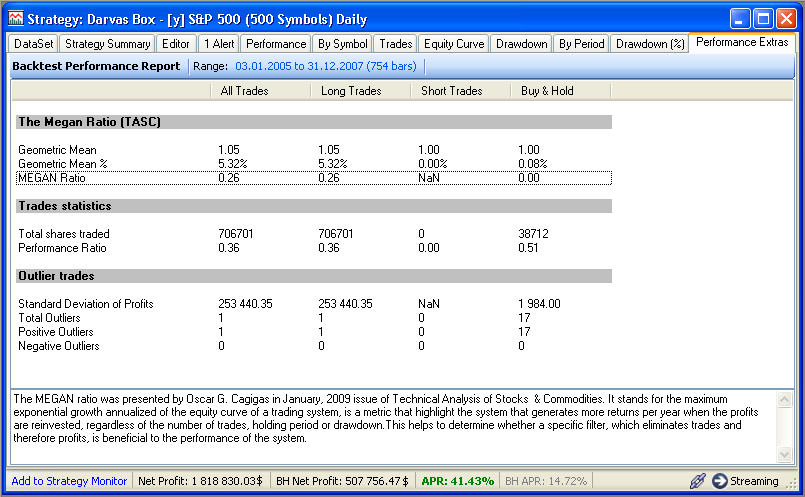The width and height of the screenshot is (805, 497).
Task: Click the Buy & Hold column header
Action: (548, 91)
